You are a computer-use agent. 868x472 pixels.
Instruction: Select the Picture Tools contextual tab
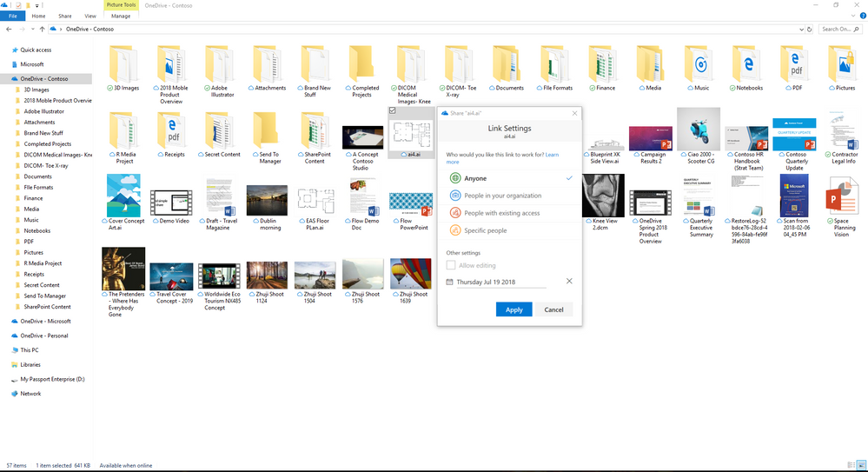pyautogui.click(x=121, y=5)
